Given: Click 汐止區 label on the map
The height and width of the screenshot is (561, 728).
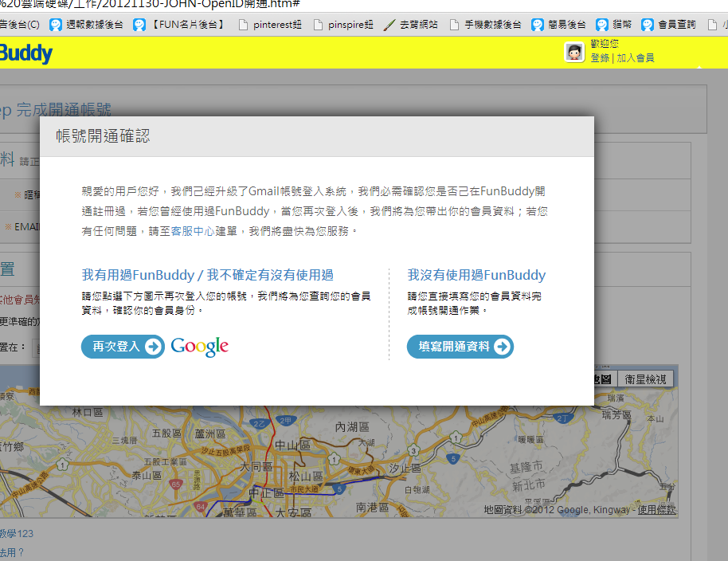Looking at the screenshot, I should pyautogui.click(x=405, y=468).
